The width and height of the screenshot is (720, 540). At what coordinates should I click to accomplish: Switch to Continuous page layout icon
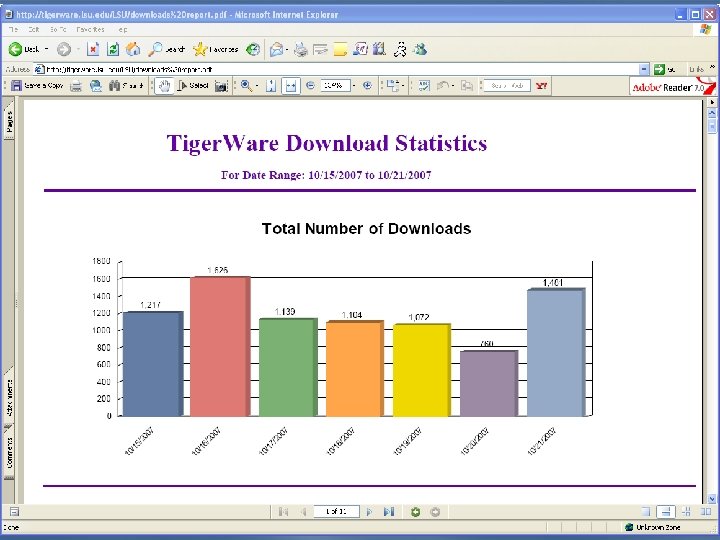(666, 511)
